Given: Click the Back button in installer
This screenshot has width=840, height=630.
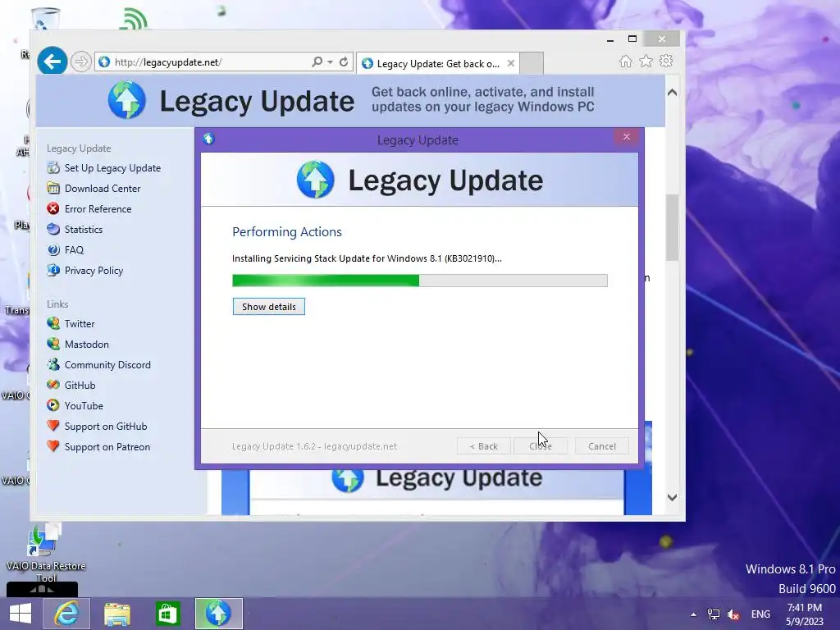Looking at the screenshot, I should (x=484, y=446).
